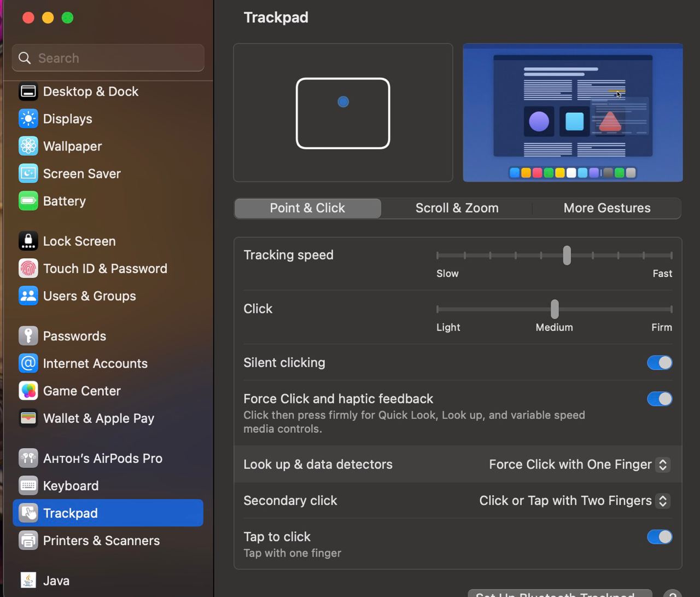The image size is (700, 597).
Task: Select the Battery icon in sidebar
Action: [x=28, y=201]
